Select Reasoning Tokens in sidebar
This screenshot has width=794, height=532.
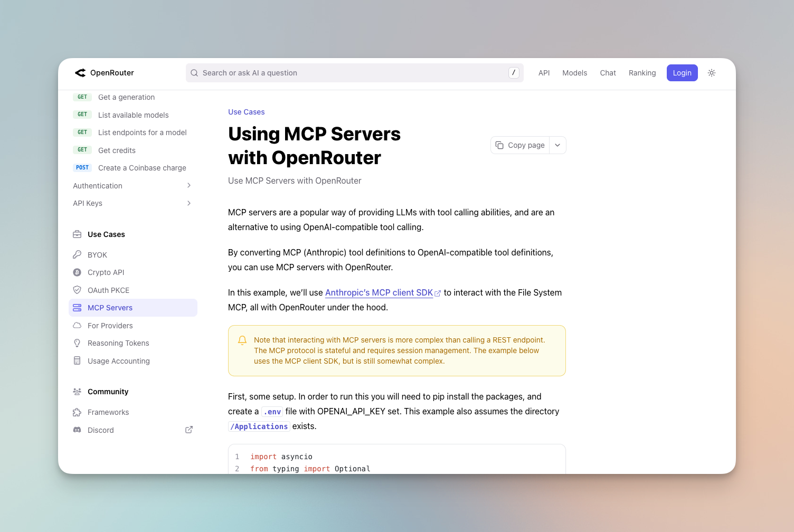point(133,343)
